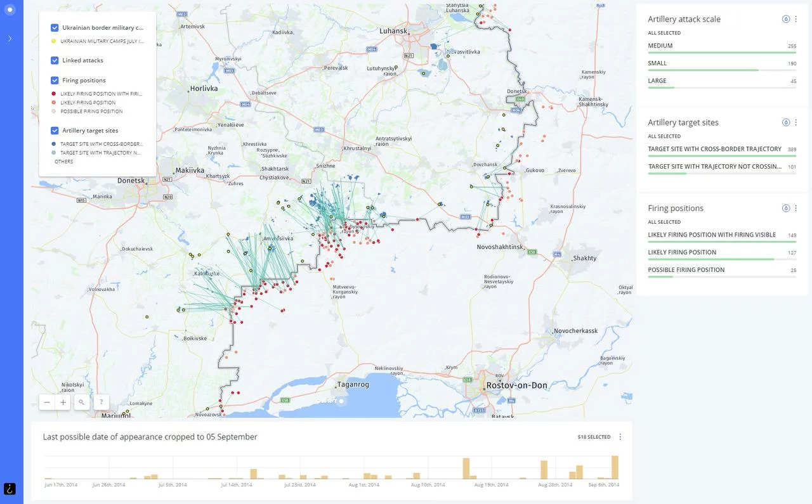Click the tallest histogram bar near Sep 6th
The image size is (812, 504).
click(x=615, y=467)
